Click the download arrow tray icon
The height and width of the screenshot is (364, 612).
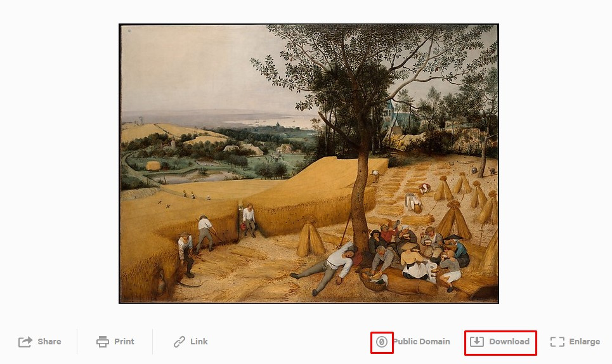click(x=476, y=342)
